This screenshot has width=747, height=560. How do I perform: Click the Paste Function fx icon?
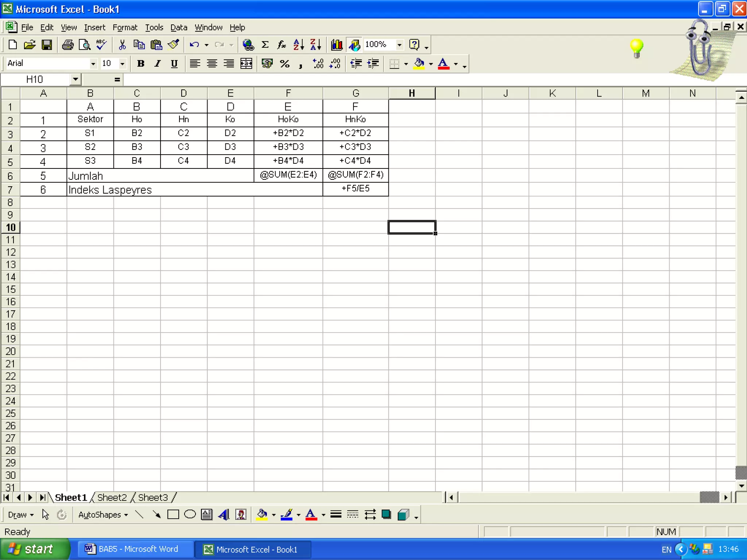[281, 45]
